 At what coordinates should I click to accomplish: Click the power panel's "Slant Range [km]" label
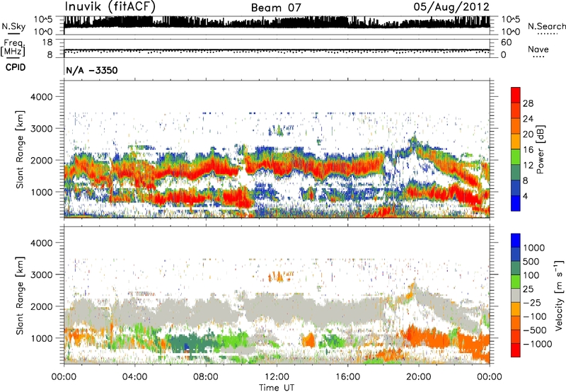pos(20,149)
